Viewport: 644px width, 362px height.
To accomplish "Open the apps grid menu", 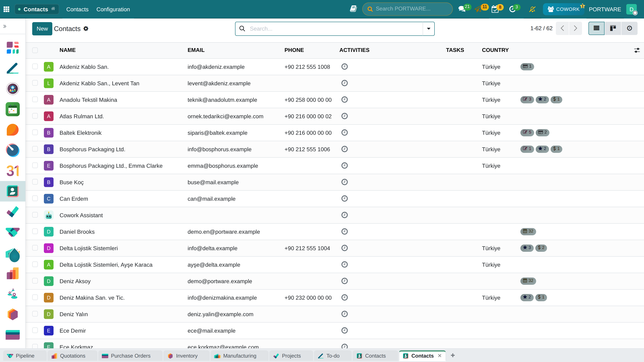I will click(6, 9).
